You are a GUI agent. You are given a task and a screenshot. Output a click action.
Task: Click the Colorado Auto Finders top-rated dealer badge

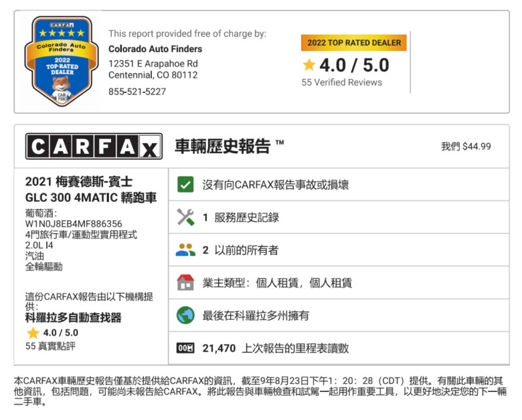pyautogui.click(x=62, y=62)
